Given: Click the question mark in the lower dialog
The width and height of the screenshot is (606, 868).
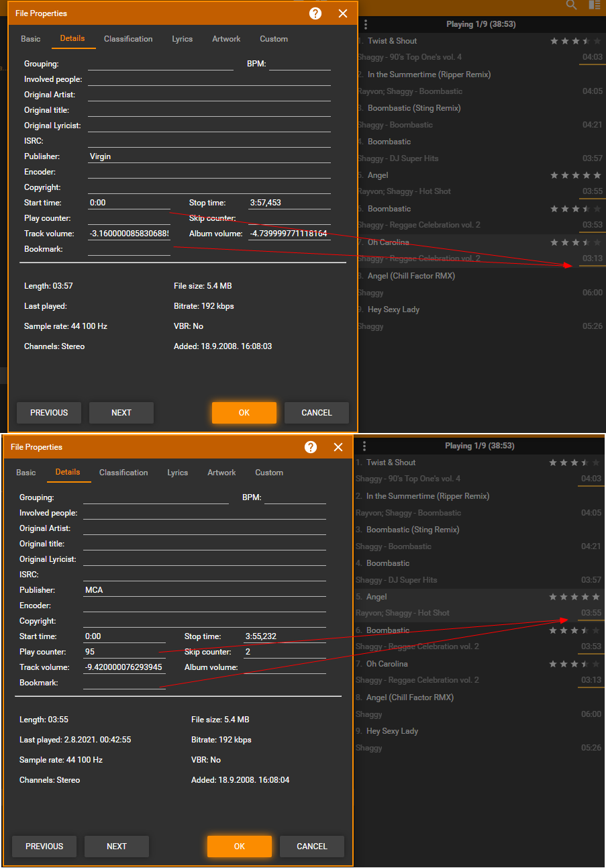Looking at the screenshot, I should (311, 447).
